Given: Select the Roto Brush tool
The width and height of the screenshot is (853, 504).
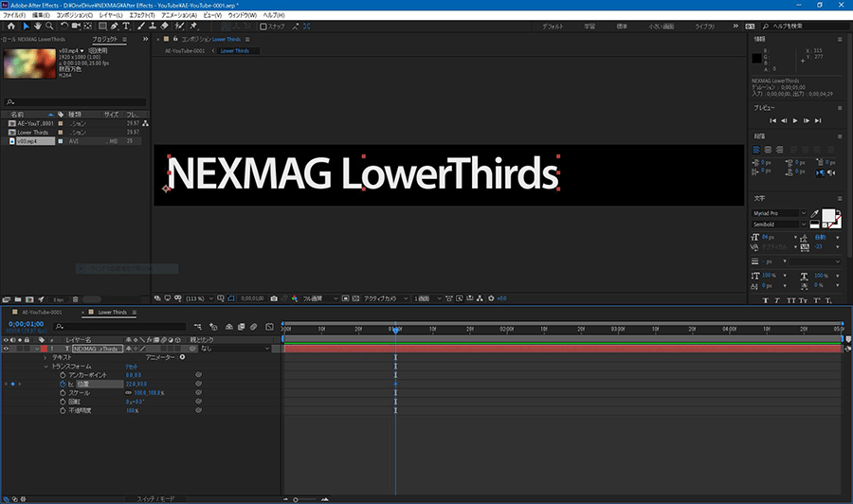Looking at the screenshot, I should coord(179,26).
